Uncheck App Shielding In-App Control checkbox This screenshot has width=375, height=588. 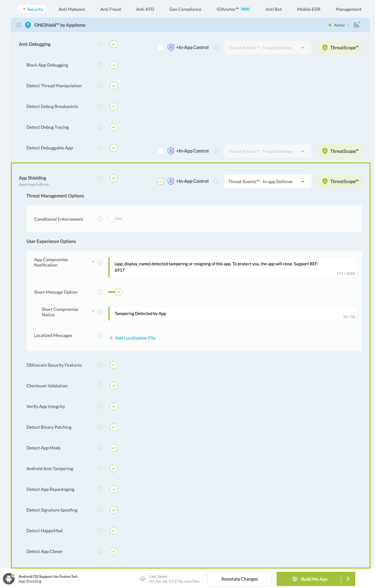161,181
